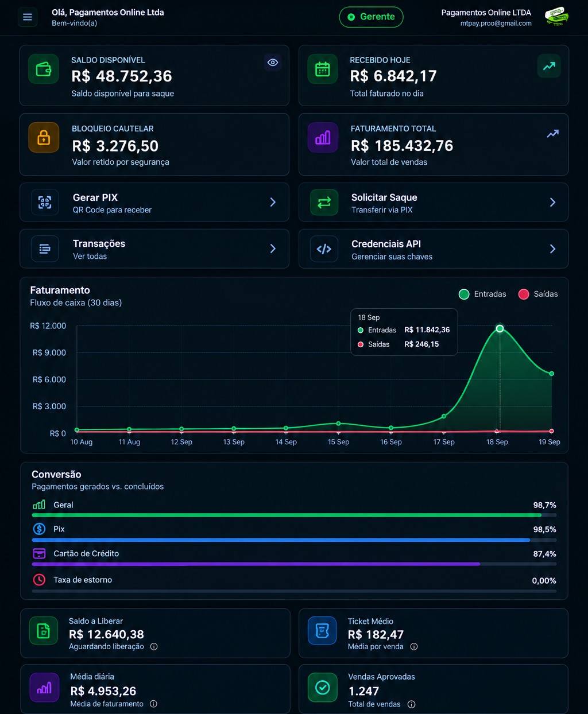Open the profile avatar logo
The image size is (588, 714).
click(x=556, y=17)
